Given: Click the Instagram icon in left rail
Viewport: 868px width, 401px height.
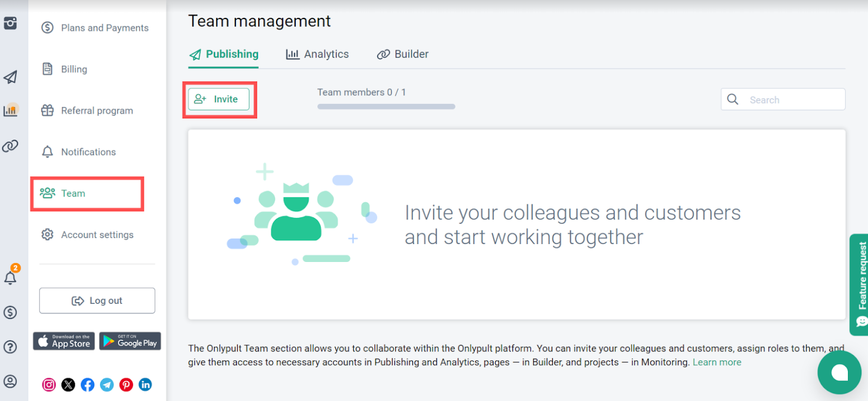Looking at the screenshot, I should coord(10,23).
